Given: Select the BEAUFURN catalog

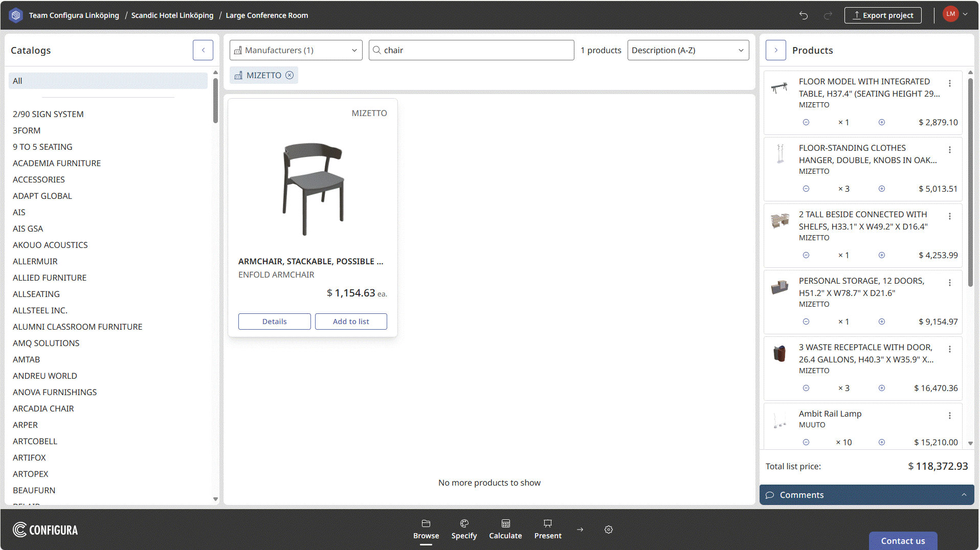Looking at the screenshot, I should (34, 490).
